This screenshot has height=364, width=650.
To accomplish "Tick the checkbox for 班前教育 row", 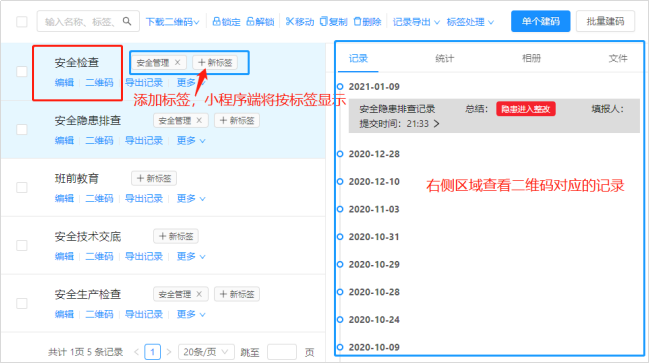I will point(22,187).
